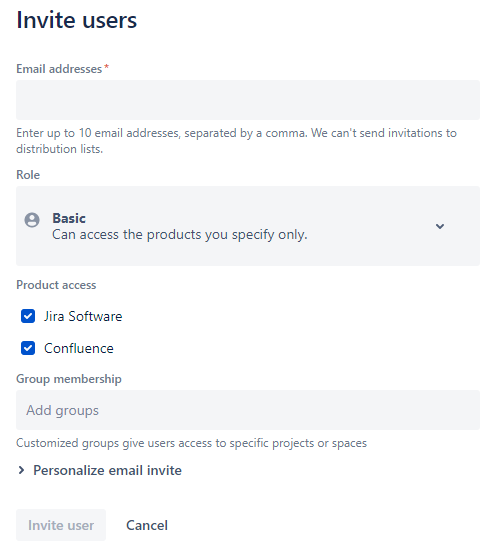Focus the Email addresses input field
This screenshot has width=495, height=548.
point(248,100)
